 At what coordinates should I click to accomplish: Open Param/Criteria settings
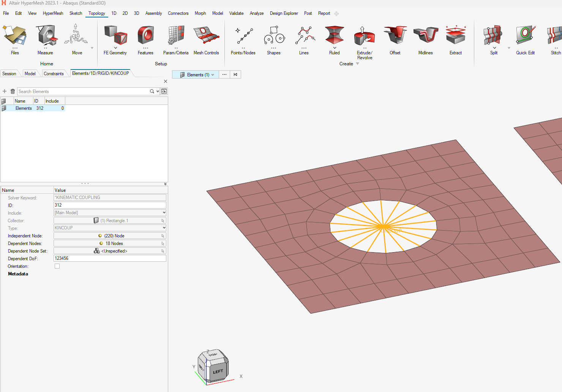[x=176, y=40]
